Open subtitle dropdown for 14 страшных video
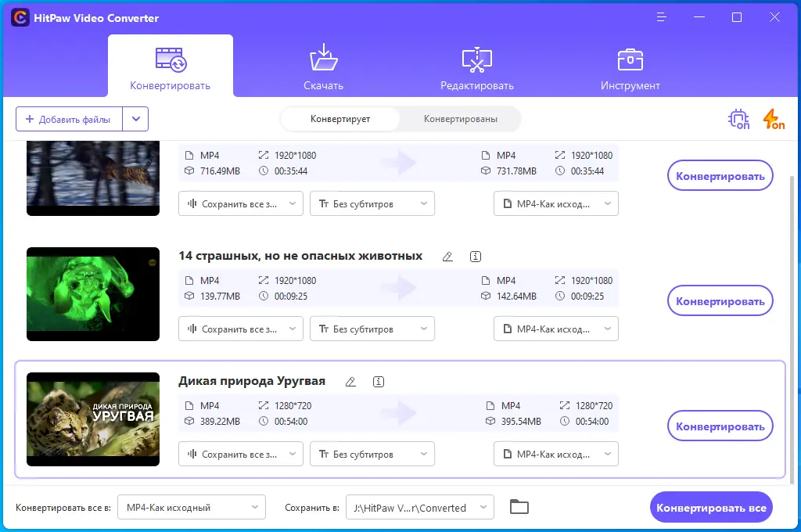 pos(372,329)
